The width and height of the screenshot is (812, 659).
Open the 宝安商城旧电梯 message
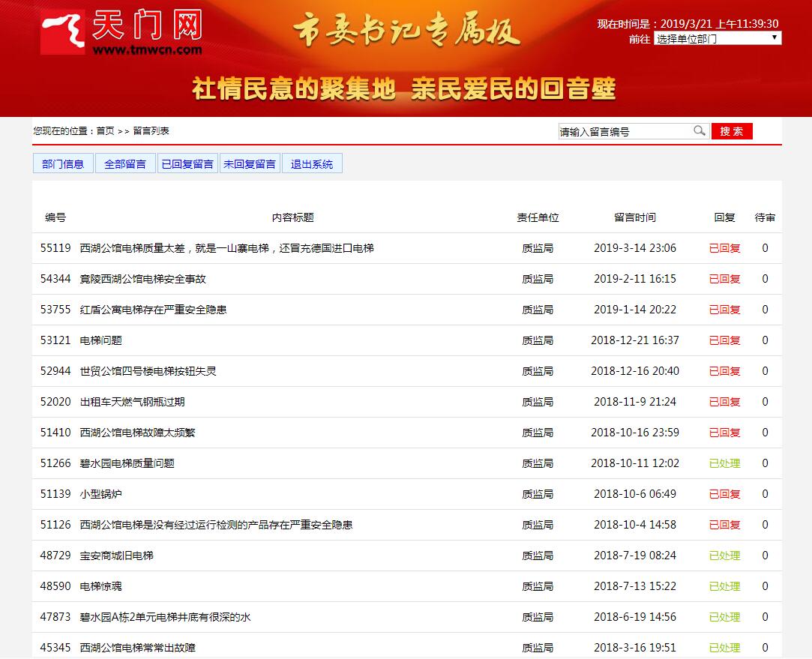116,556
